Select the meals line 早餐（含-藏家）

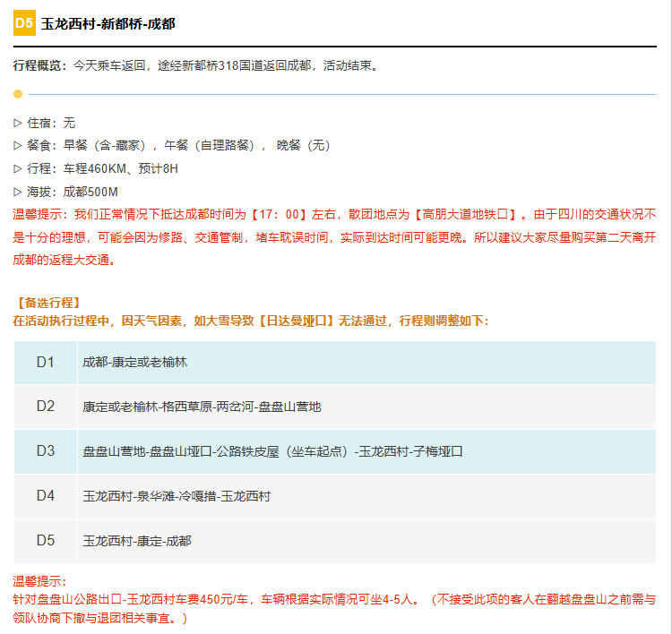(x=105, y=146)
